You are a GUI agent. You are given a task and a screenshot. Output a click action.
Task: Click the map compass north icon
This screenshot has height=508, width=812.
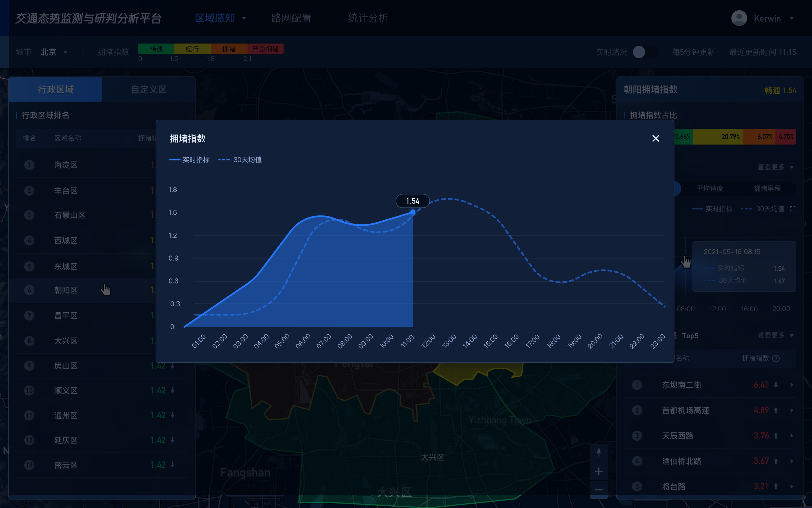tap(599, 452)
